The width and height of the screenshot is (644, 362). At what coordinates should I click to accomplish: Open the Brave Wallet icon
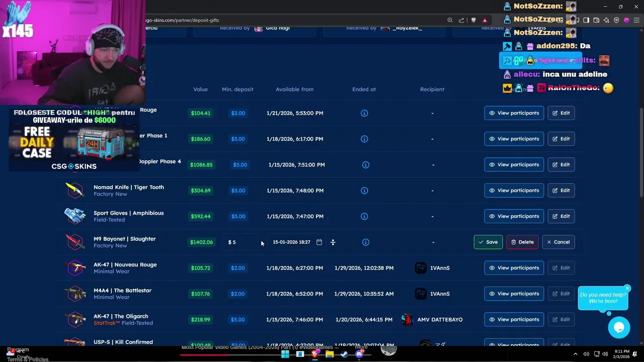596,20
